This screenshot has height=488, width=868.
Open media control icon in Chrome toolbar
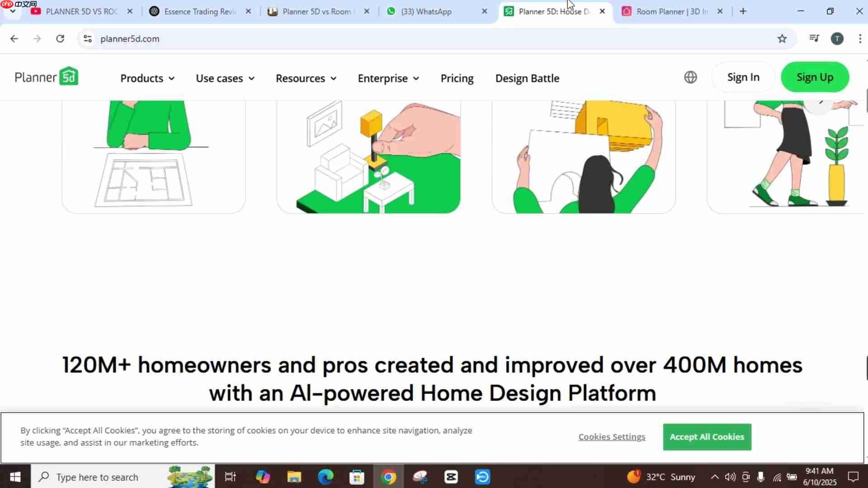click(x=814, y=39)
